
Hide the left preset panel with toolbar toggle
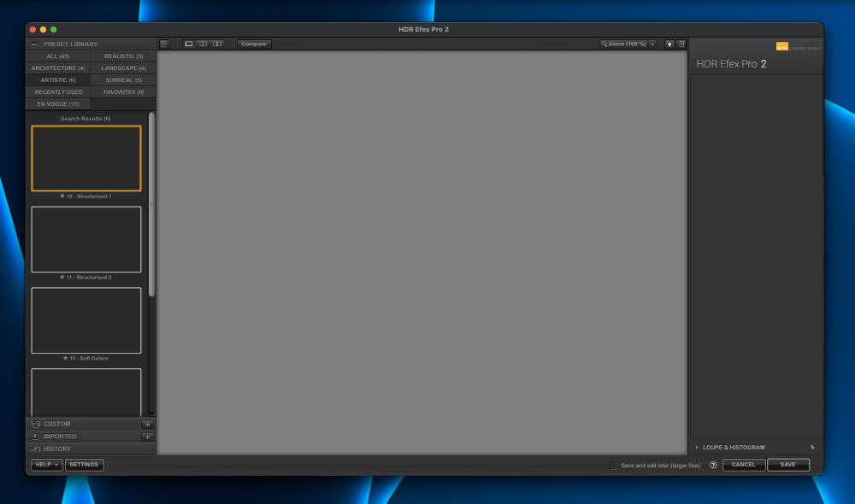click(x=164, y=44)
